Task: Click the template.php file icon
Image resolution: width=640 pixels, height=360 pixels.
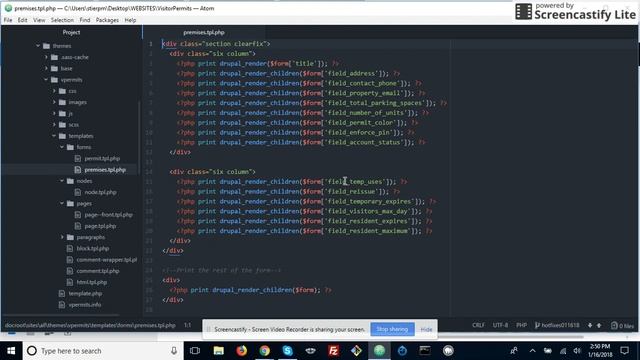Action: click(x=62, y=293)
